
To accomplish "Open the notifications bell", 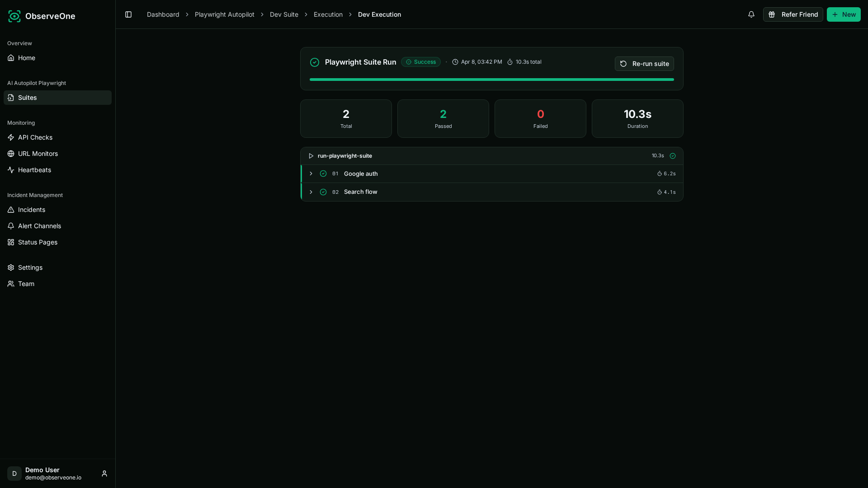I will pyautogui.click(x=751, y=14).
